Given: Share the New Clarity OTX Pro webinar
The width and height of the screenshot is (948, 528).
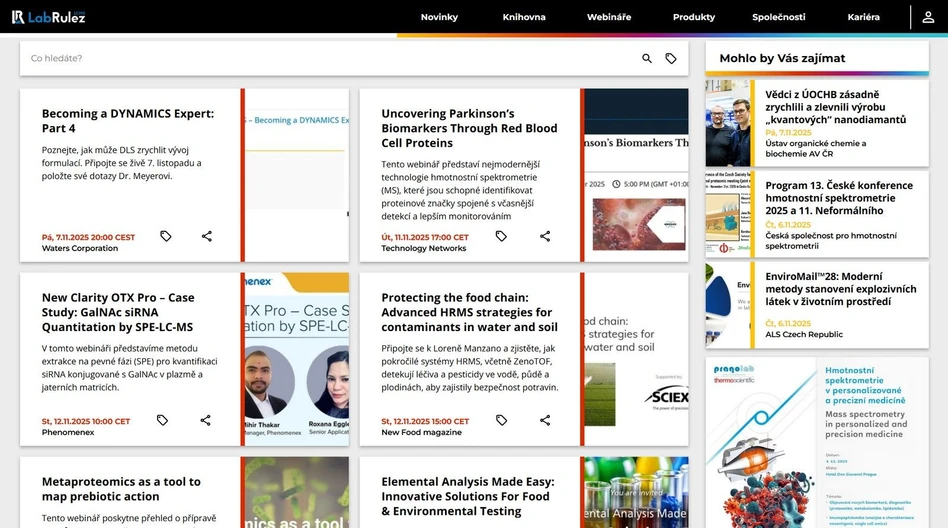Looking at the screenshot, I should [205, 421].
